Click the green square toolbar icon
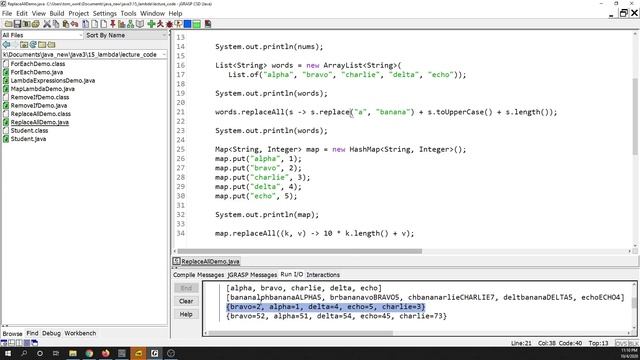 [x=196, y=24]
